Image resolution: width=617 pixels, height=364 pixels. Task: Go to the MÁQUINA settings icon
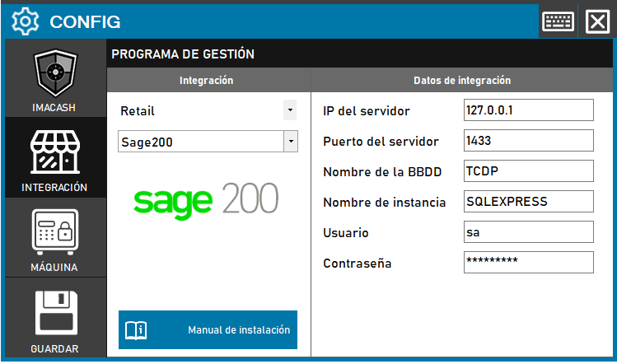(x=54, y=234)
